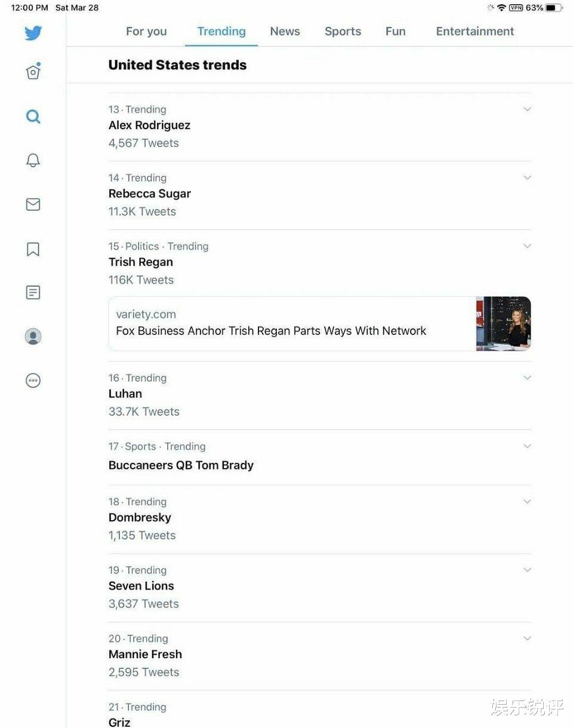Expand options for Alex Rodriguez trend
The width and height of the screenshot is (573, 728).
point(527,109)
